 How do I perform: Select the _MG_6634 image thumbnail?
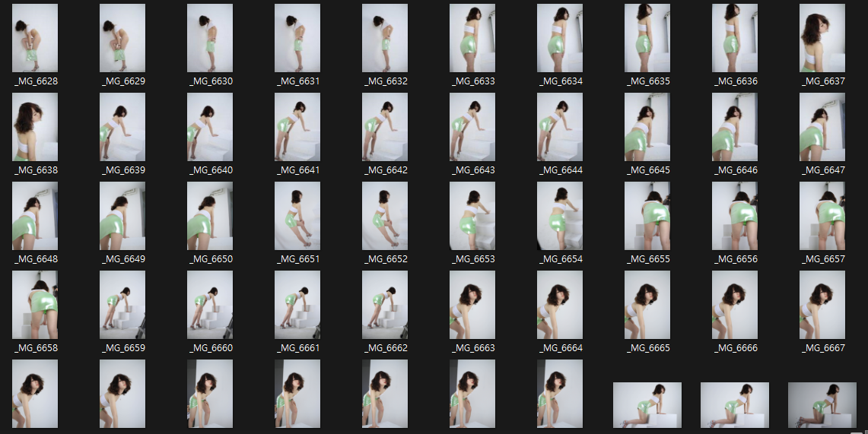(x=560, y=38)
